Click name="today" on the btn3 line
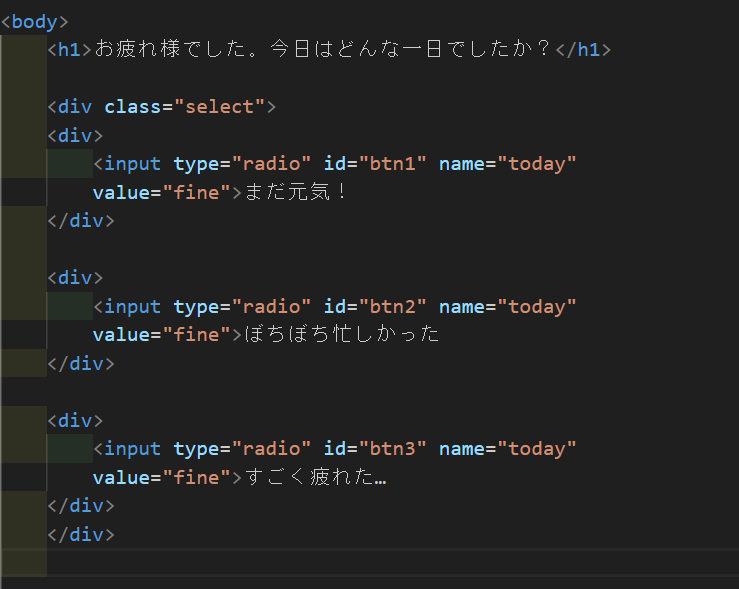 point(508,449)
